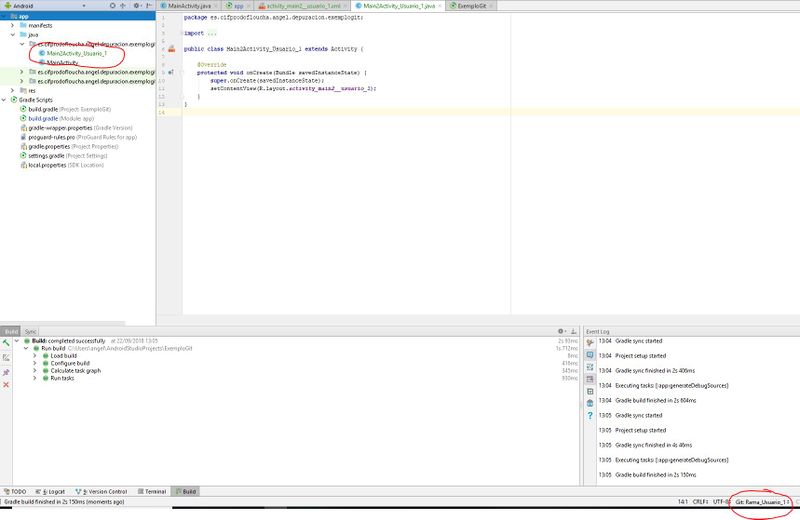The width and height of the screenshot is (800, 520).
Task: Collapse the first es.cifprodolfoucha package
Action: [22, 44]
